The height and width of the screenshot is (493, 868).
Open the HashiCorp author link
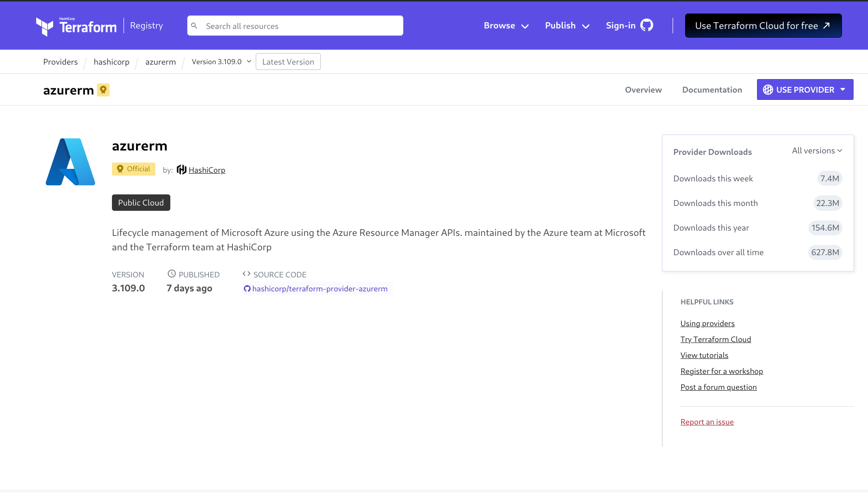207,170
